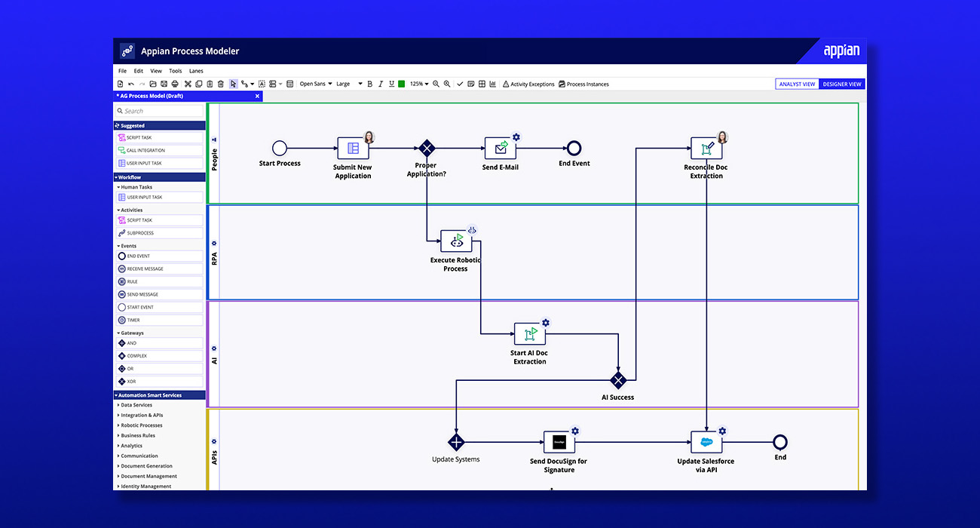
Task: Click the Update Salesforce via API node
Action: click(706, 442)
